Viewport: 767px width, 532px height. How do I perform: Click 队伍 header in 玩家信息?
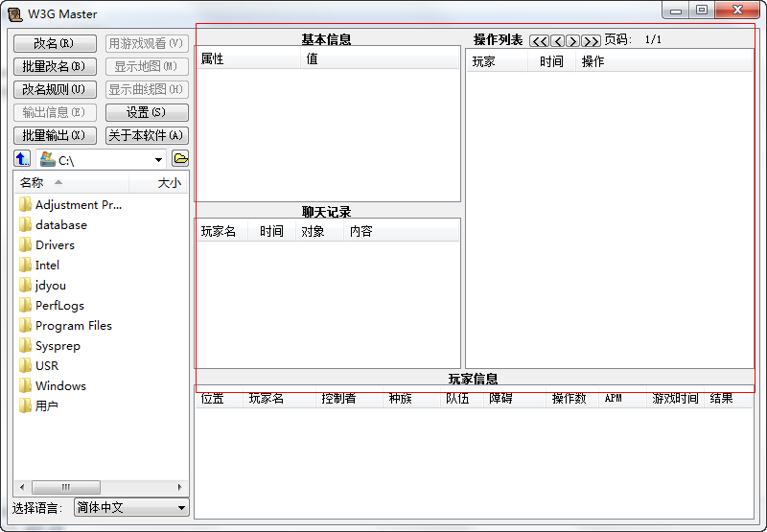(x=462, y=399)
